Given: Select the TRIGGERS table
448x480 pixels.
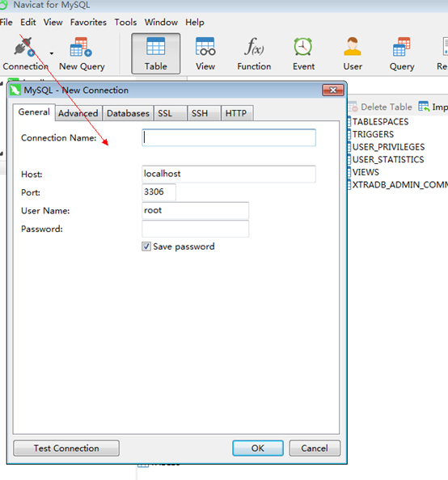Looking at the screenshot, I should point(373,134).
